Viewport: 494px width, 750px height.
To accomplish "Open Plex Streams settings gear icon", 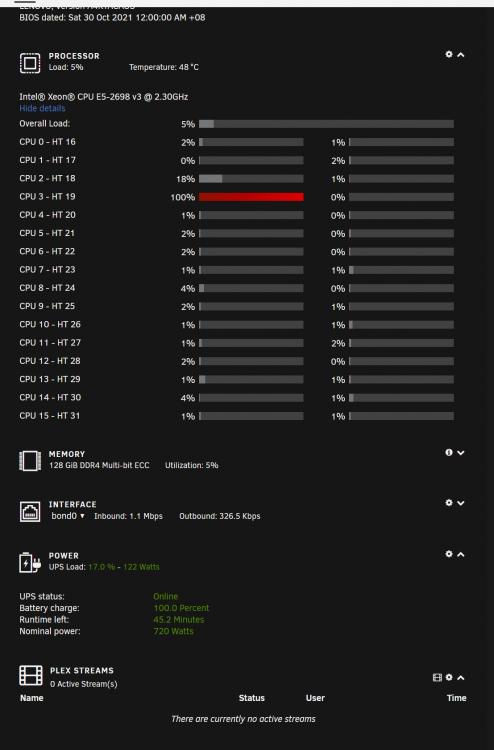I will click(x=449, y=677).
